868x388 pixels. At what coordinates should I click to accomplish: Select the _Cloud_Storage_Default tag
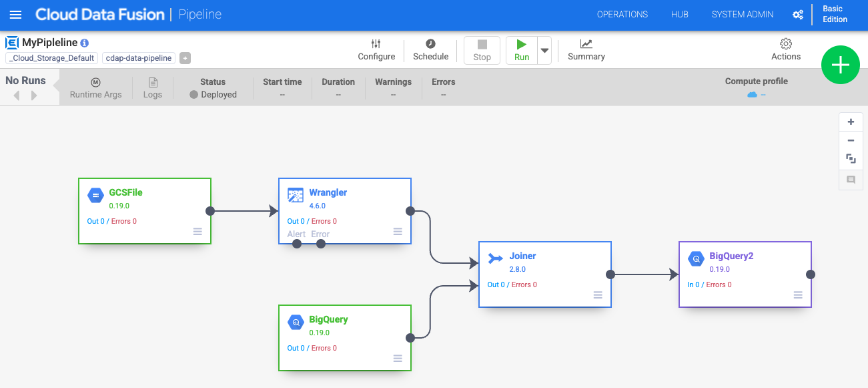(52, 58)
